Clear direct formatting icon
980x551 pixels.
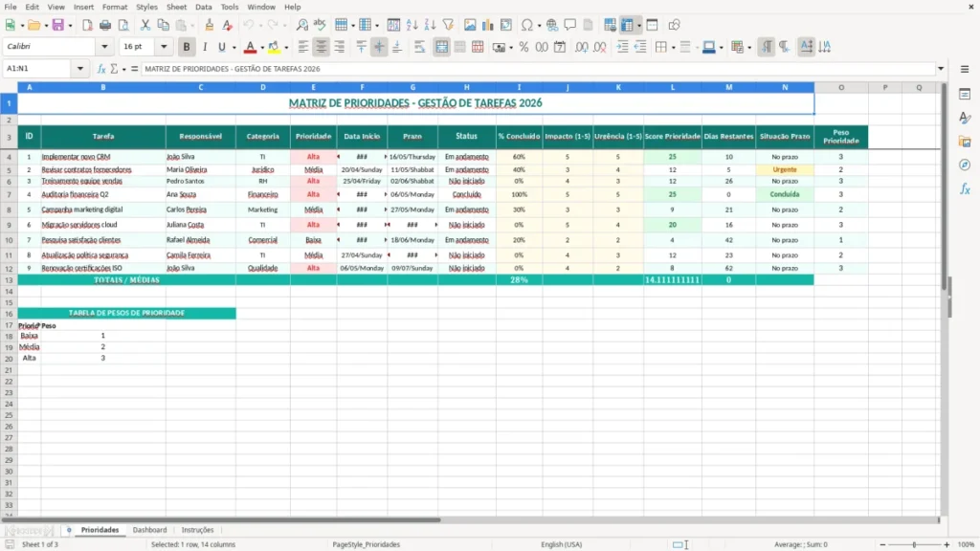tap(228, 25)
